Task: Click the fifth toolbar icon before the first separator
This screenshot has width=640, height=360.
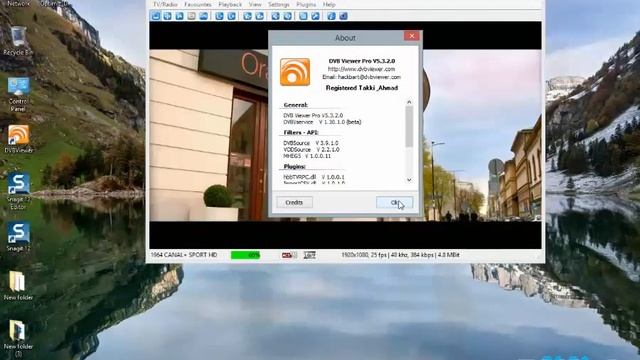Action: 203,16
